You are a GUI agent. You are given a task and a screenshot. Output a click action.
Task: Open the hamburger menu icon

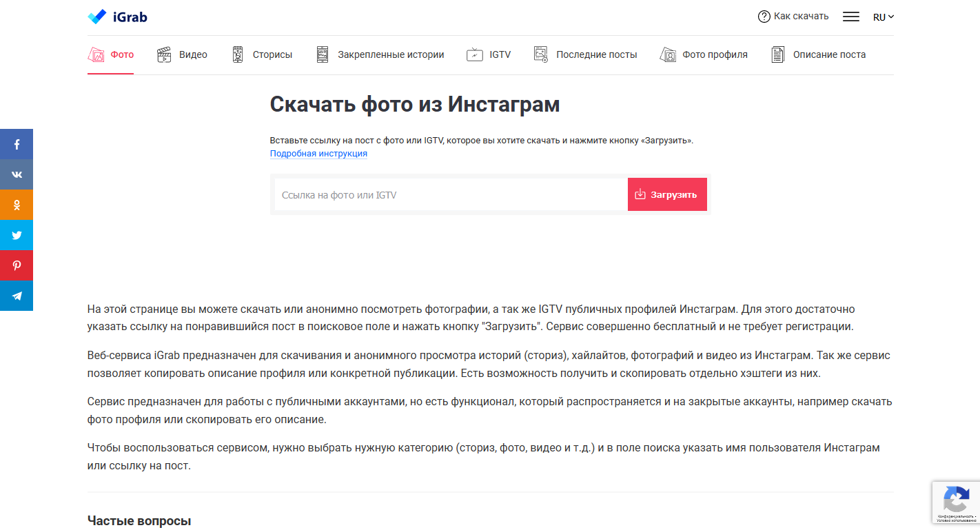[851, 17]
